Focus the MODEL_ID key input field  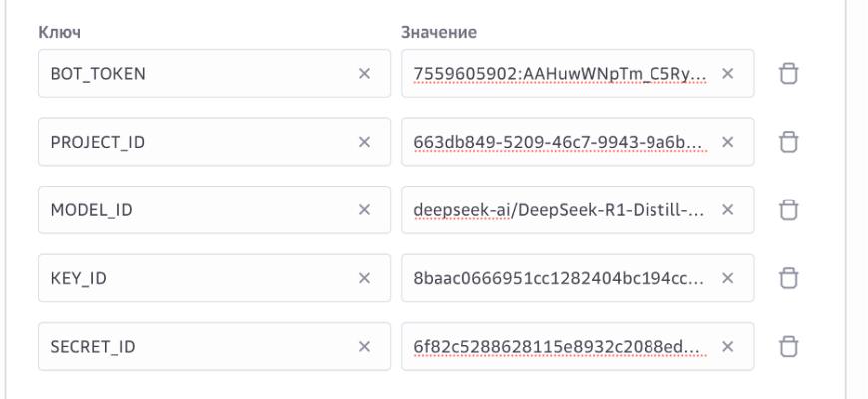(x=190, y=209)
